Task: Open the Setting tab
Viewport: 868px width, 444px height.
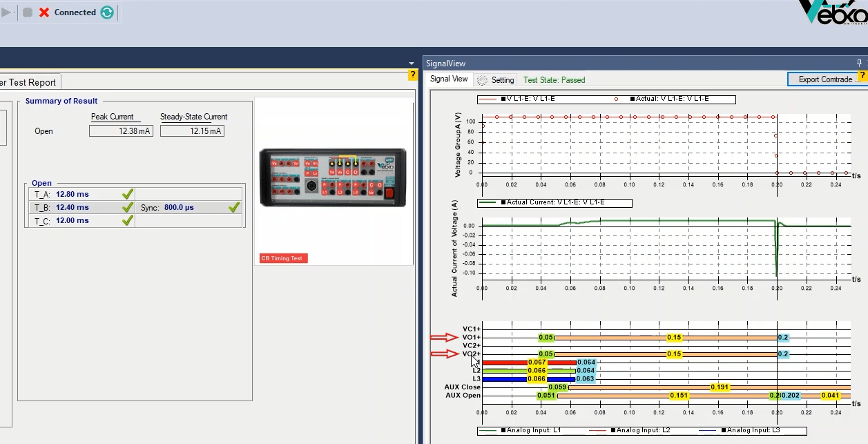Action: 496,80
